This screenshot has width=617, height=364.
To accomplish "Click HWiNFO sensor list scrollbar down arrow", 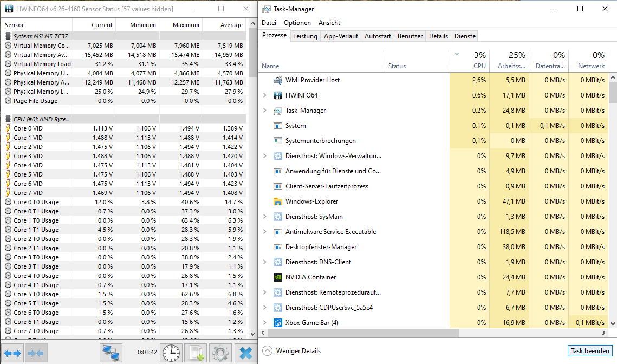I will click(252, 334).
